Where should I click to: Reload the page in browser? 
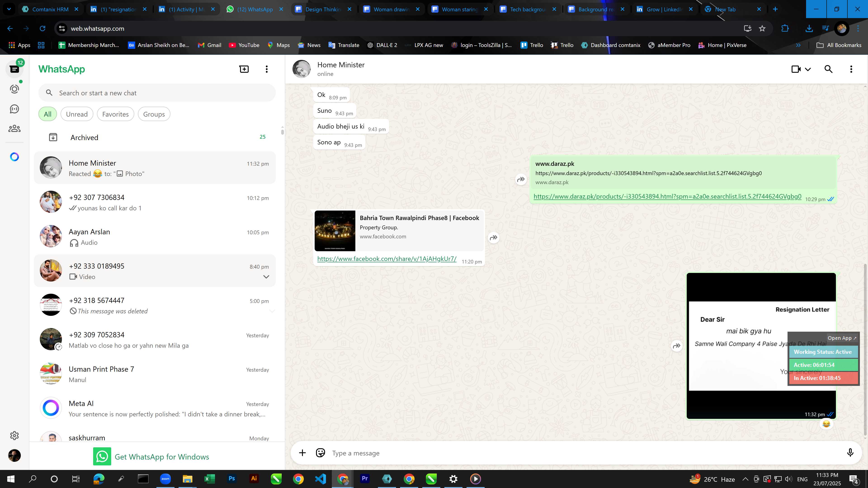42,29
